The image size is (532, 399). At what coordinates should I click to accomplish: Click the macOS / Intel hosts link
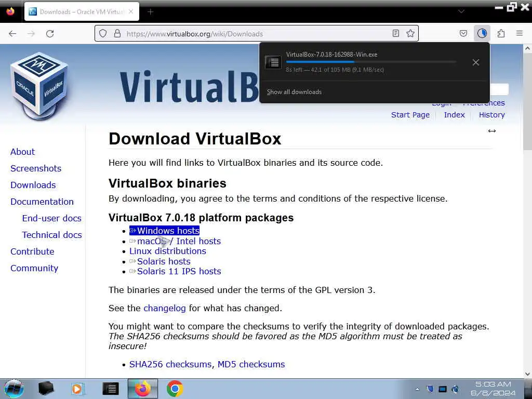pos(175,241)
